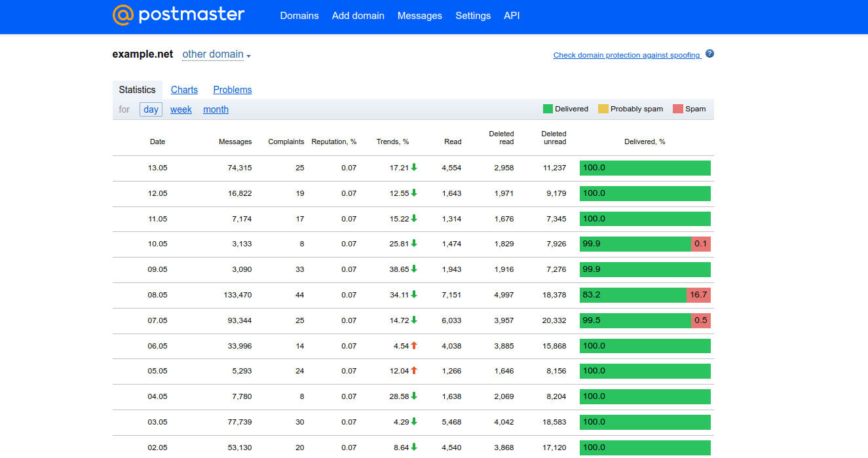Screen dimensions: 868x458
Task: Click the Date column header
Action: coord(157,142)
